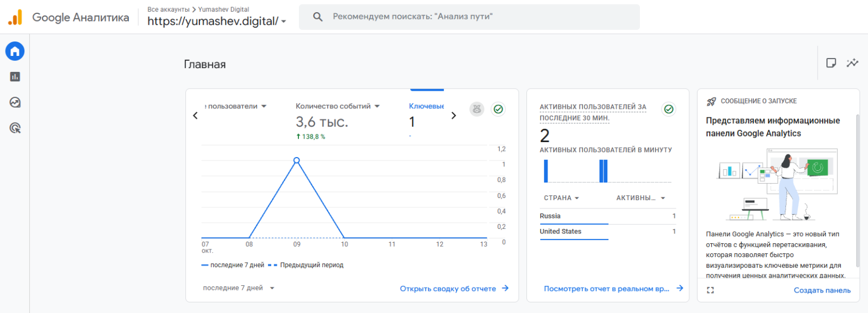Click the green checkmark on realtime card
This screenshot has height=313, width=868.
tap(669, 109)
